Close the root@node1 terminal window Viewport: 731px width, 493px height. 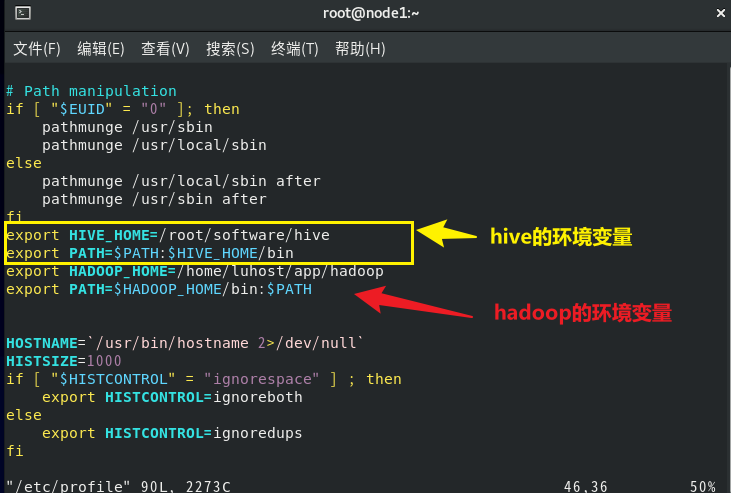pyautogui.click(x=721, y=13)
